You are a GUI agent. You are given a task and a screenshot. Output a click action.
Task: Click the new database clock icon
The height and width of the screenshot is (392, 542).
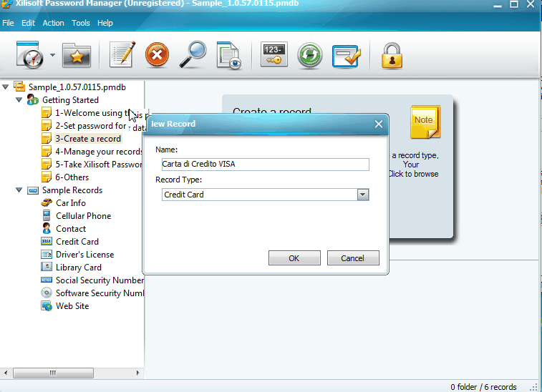pos(30,55)
